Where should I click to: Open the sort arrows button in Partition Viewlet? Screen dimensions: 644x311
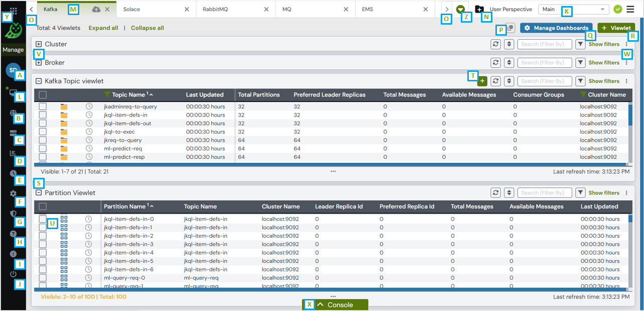point(509,193)
